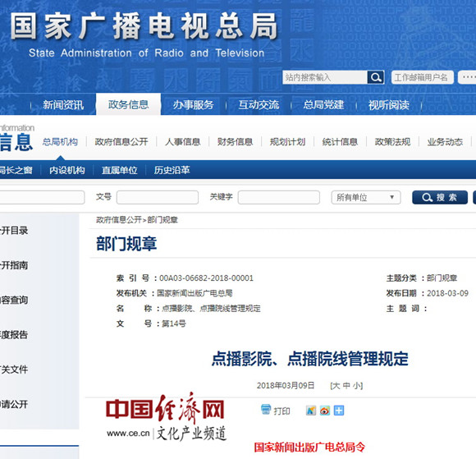Viewport: 476px width, 459px height.
Task: Open the 内设机构 link
Action: [67, 170]
